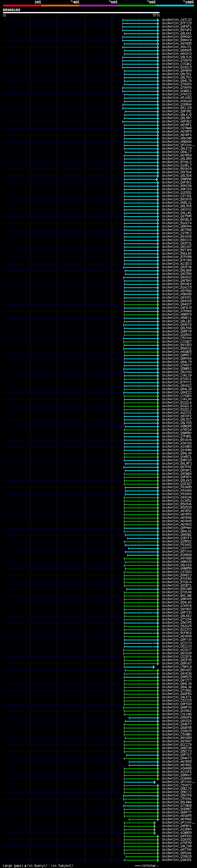The height and width of the screenshot is (868, 197).
Task: Select hit label UniRef100_Q8LKK3
Action: point(177,480)
